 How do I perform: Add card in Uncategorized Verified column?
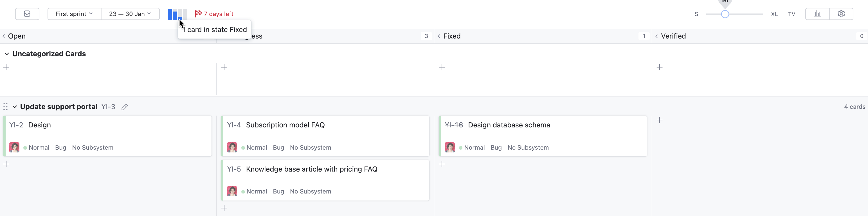pyautogui.click(x=659, y=67)
